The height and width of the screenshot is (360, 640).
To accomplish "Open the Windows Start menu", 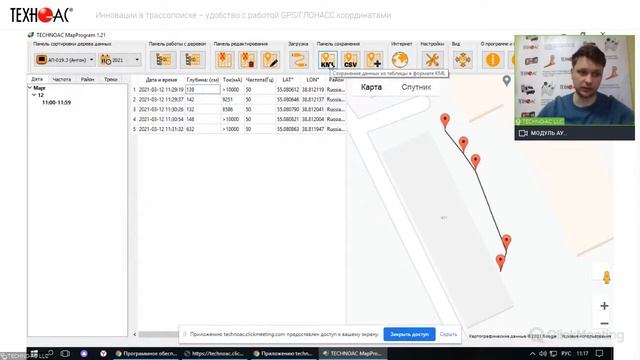I will coord(34,353).
